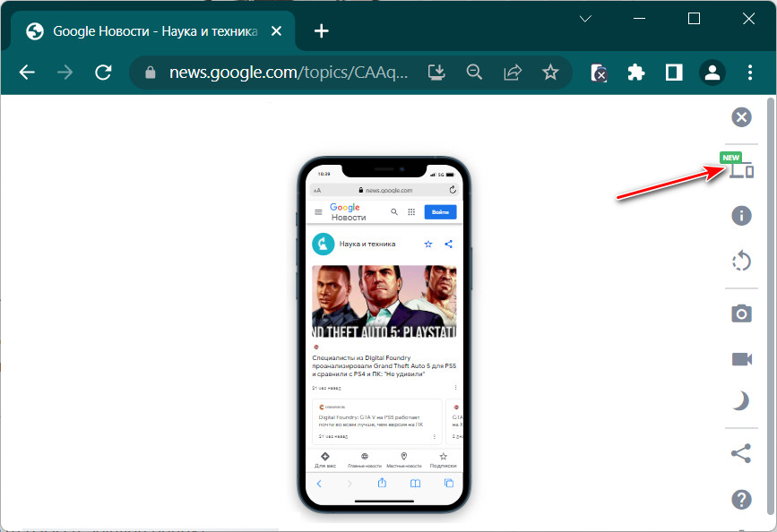Viewport: 777px width, 532px height.
Task: Click the blue Войти button
Action: click(440, 212)
